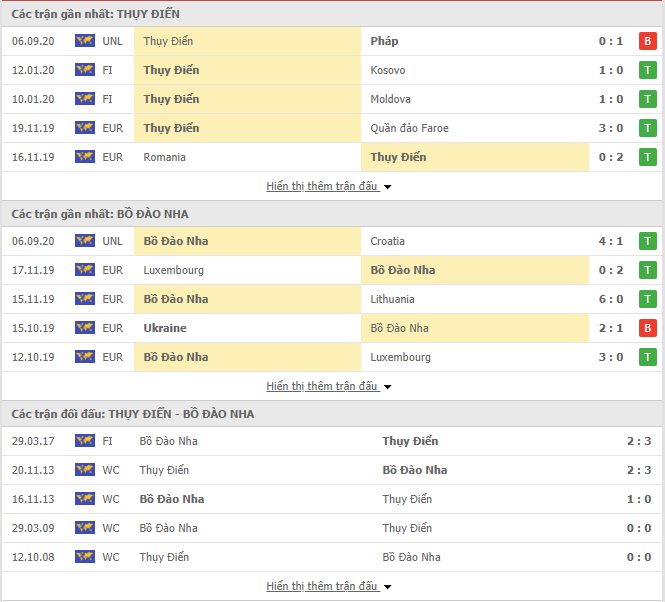The height and width of the screenshot is (602, 665).
Task: Click the competition flag icon next to Bồ Đào Nha–Croatia
Action: click(x=85, y=241)
